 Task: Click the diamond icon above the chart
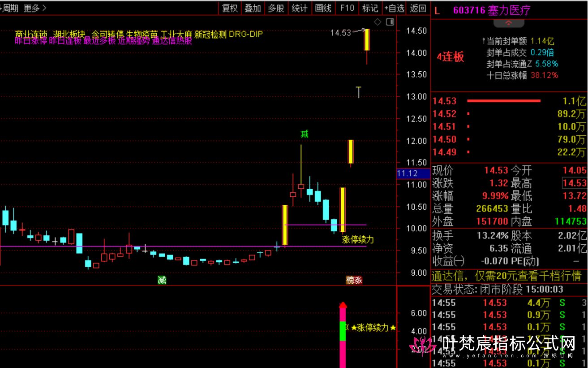(x=378, y=22)
